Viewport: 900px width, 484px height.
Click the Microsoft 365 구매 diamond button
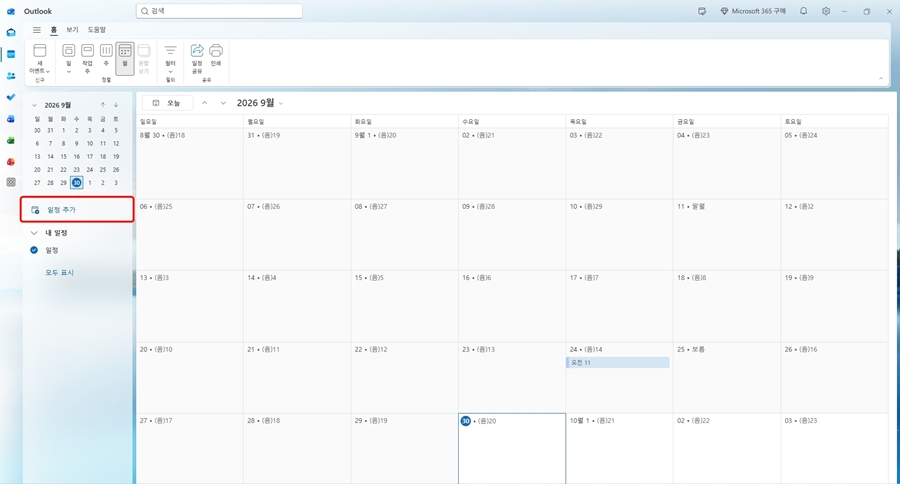coord(753,11)
